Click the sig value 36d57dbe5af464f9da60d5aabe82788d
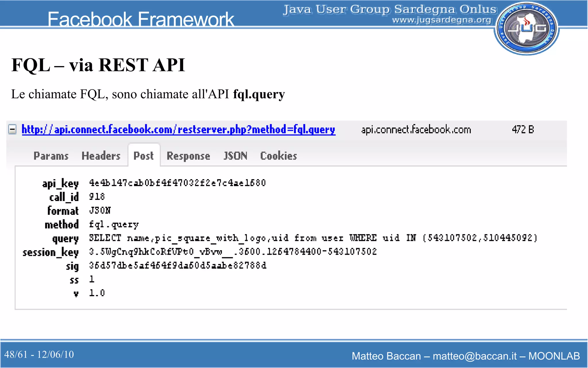This screenshot has width=588, height=368. 178,265
